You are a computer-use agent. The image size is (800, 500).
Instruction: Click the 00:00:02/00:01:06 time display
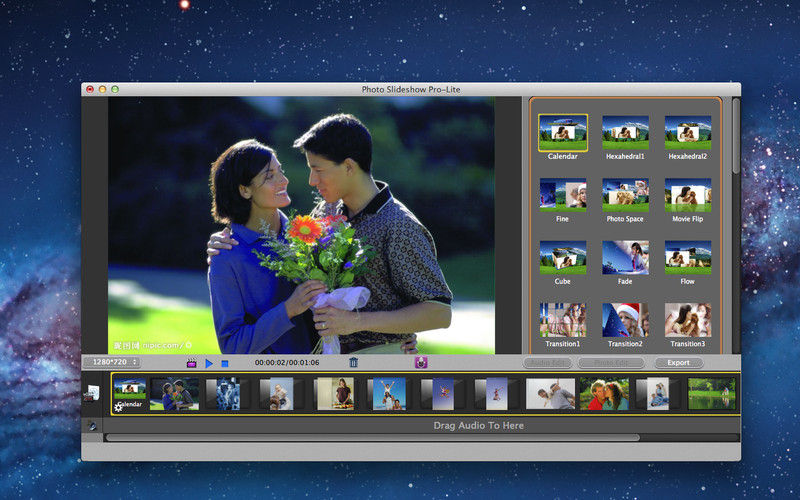[287, 362]
